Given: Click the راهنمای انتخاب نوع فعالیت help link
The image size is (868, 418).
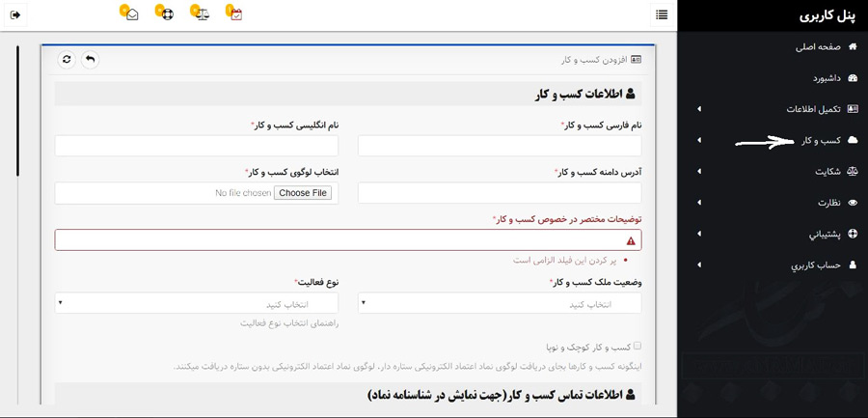Looking at the screenshot, I should [x=289, y=322].
